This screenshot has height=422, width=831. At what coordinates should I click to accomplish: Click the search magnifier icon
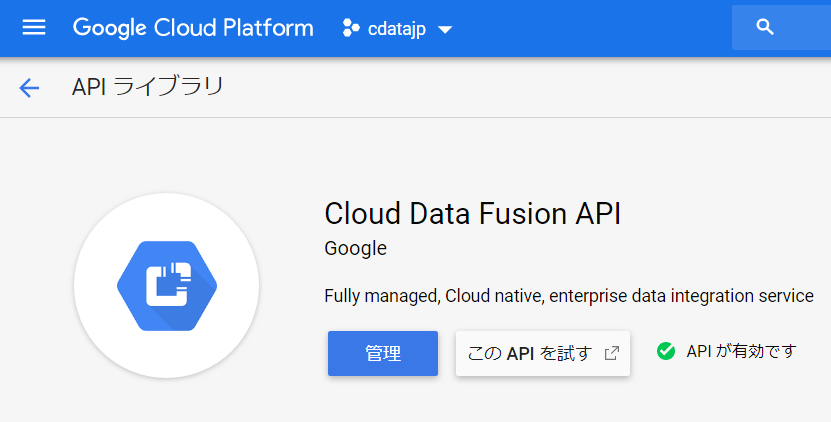coord(766,28)
